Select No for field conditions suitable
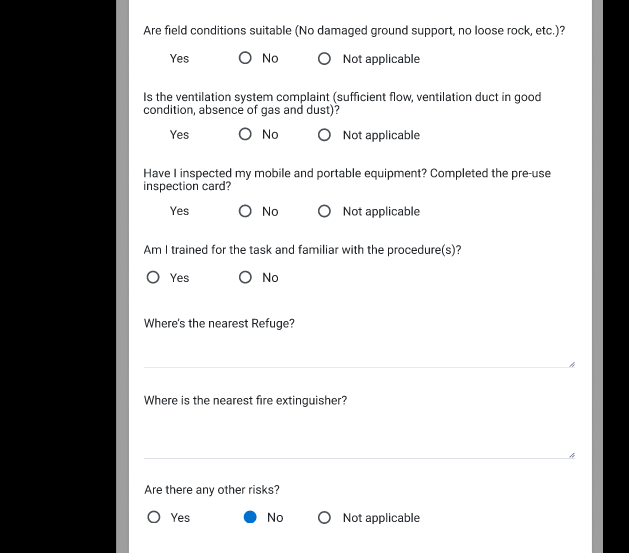Viewport: 629px width, 553px height. 245,58
